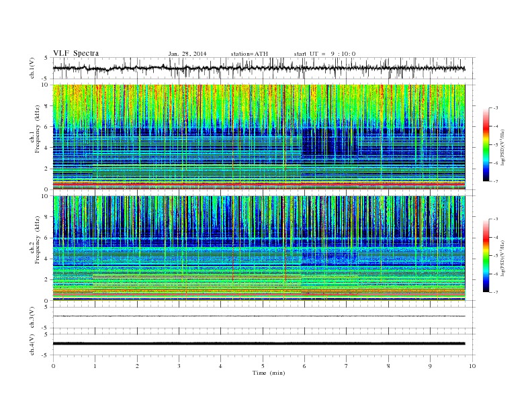Click the "ch.4(V)" axis label
The width and height of the screenshot is (532, 411).
pyautogui.click(x=32, y=345)
